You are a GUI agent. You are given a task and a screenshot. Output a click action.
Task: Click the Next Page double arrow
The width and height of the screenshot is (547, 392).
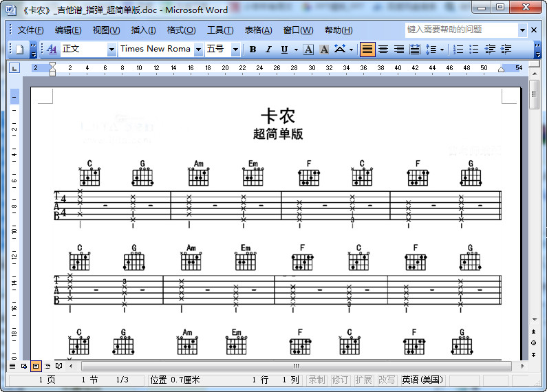point(534,354)
